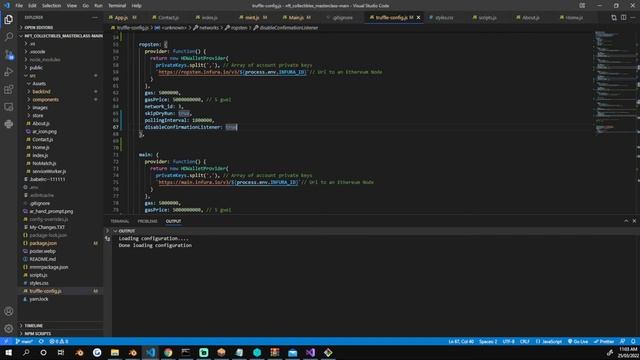Open the Accounts icon in activity bar
Viewport: 640px width, 360px height.
click(x=9, y=311)
